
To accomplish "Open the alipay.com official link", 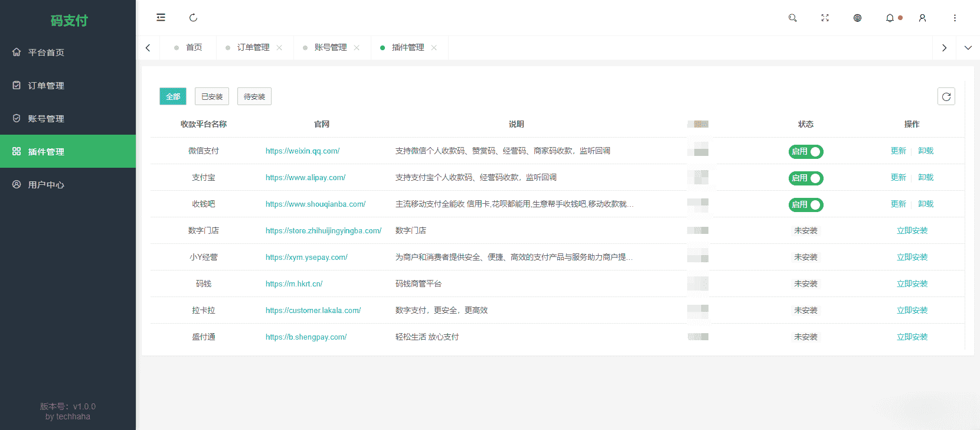I will (x=305, y=178).
